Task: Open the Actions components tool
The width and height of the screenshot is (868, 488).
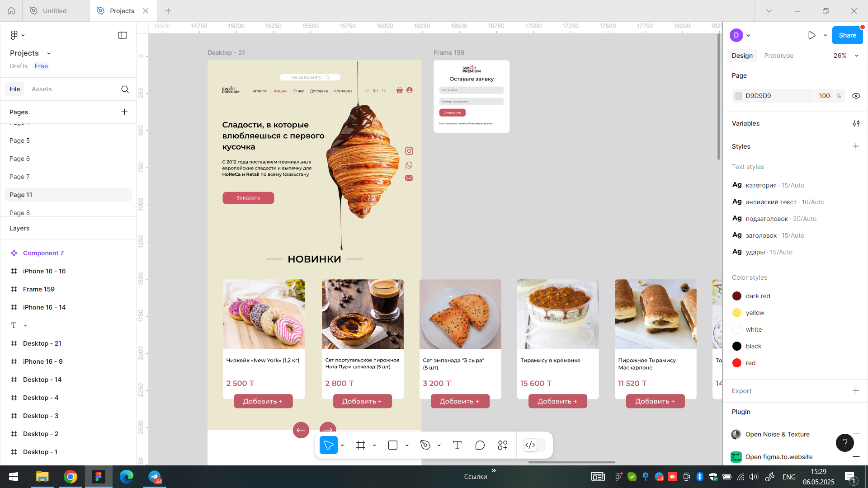Action: click(503, 445)
